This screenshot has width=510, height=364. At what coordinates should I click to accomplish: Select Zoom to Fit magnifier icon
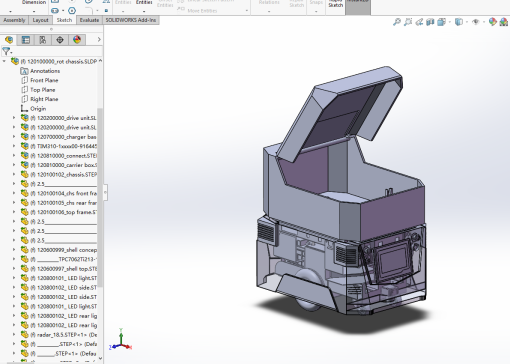397,22
